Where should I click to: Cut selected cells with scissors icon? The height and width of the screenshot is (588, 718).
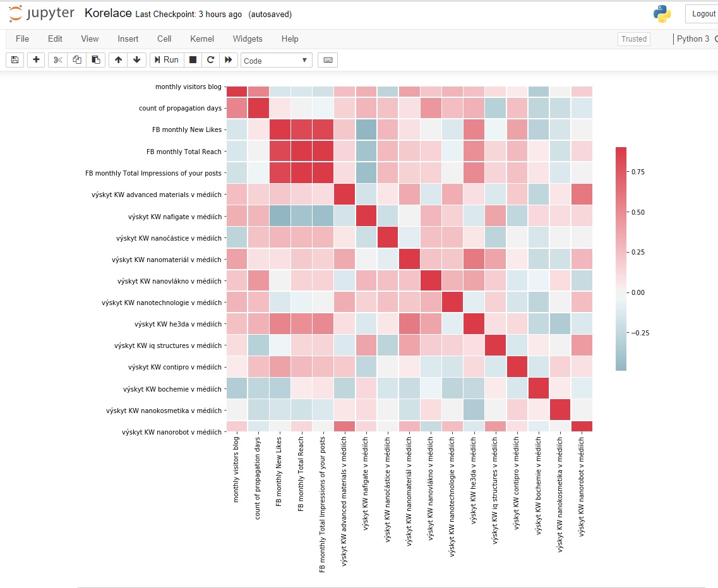pos(57,60)
